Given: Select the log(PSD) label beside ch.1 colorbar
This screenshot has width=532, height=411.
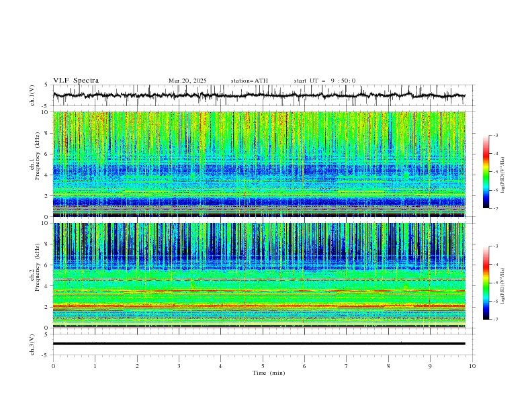Looking at the screenshot, I should click(x=503, y=175).
